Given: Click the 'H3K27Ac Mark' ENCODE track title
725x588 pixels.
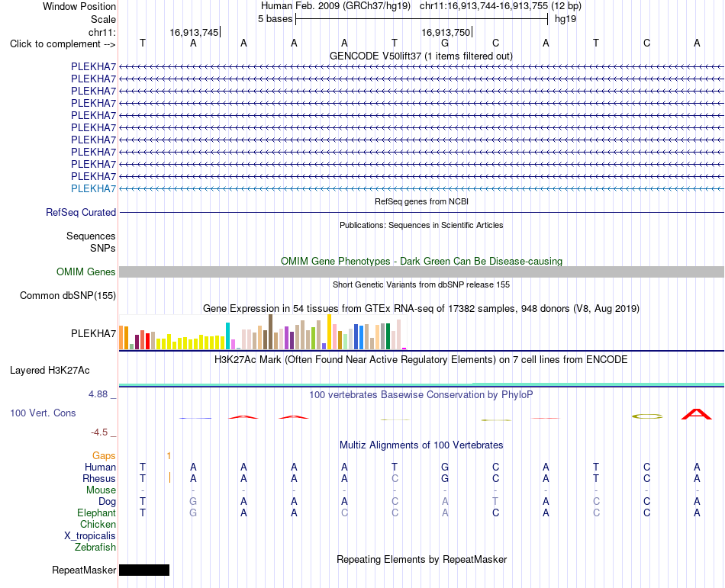Looking at the screenshot, I should click(421, 360).
